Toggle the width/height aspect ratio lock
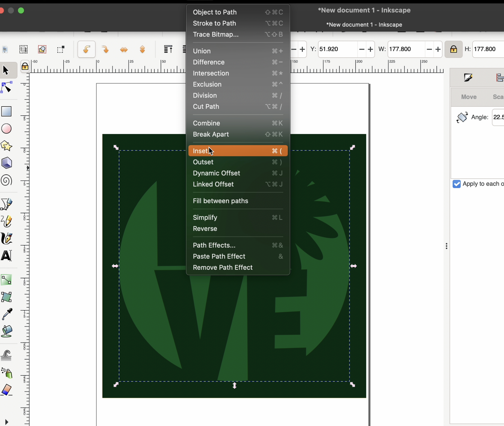Image resolution: width=504 pixels, height=426 pixels. [453, 49]
